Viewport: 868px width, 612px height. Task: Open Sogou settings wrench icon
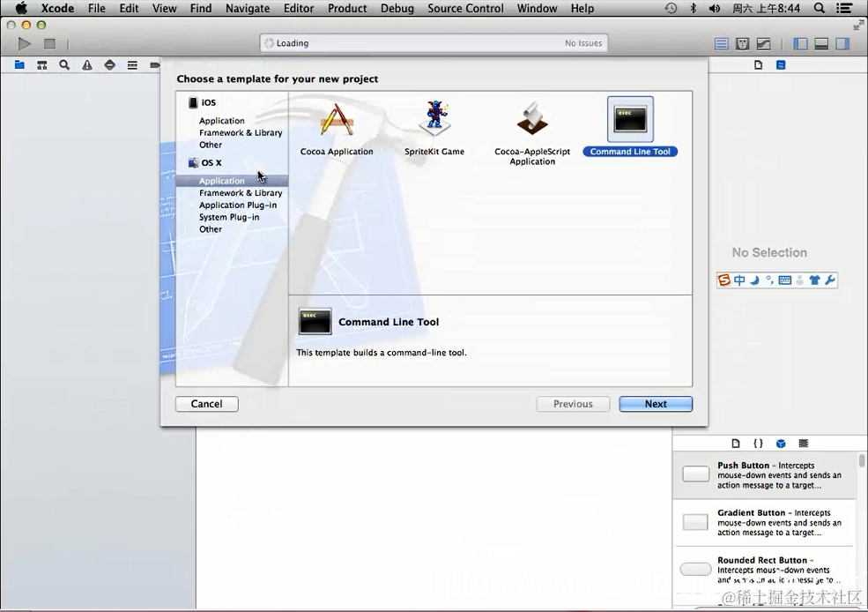829,280
